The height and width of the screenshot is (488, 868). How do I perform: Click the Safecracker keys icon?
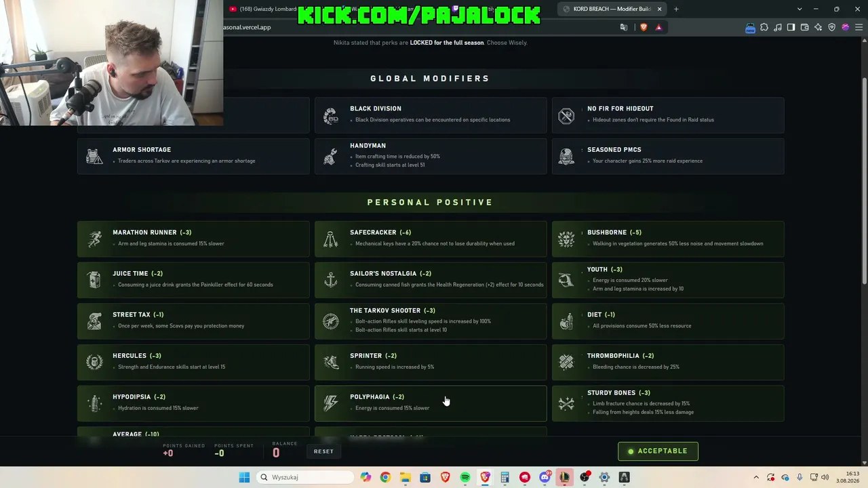331,239
